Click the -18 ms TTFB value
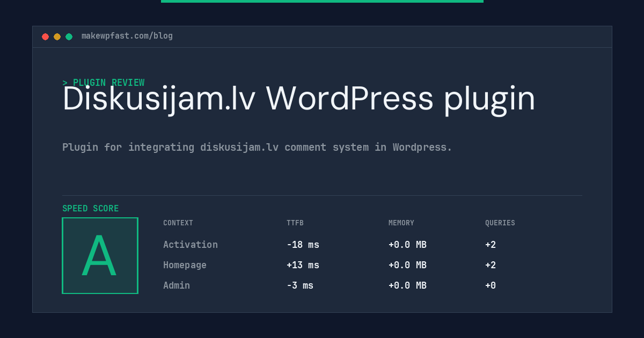Image resolution: width=644 pixels, height=338 pixels. coord(303,245)
